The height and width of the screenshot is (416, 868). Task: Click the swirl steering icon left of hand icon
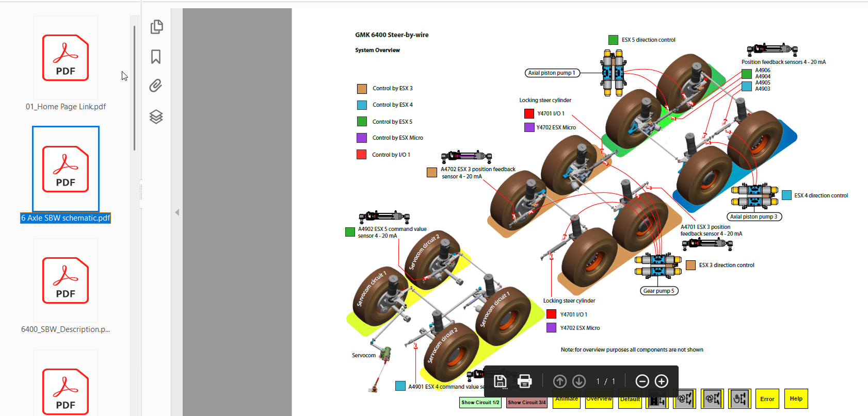[x=712, y=399]
